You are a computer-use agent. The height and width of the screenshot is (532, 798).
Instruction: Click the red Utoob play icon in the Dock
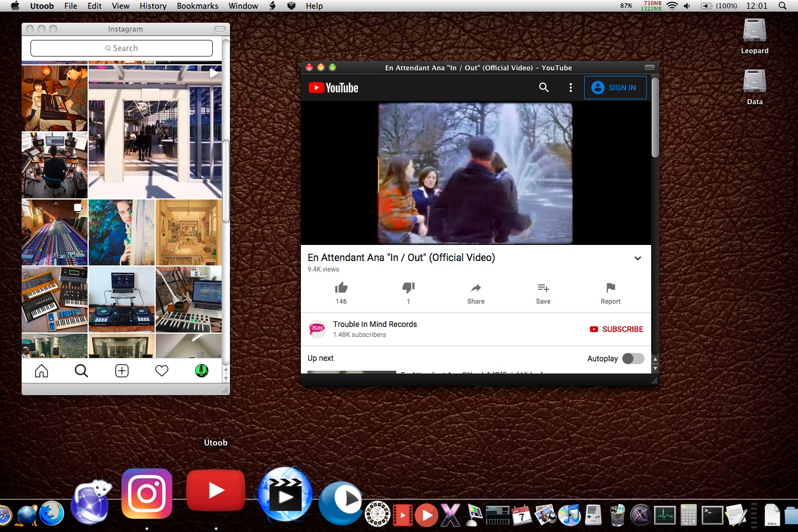[216, 491]
